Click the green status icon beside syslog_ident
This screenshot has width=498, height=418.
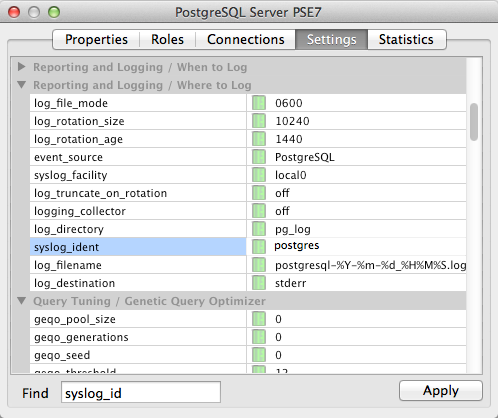click(x=259, y=247)
